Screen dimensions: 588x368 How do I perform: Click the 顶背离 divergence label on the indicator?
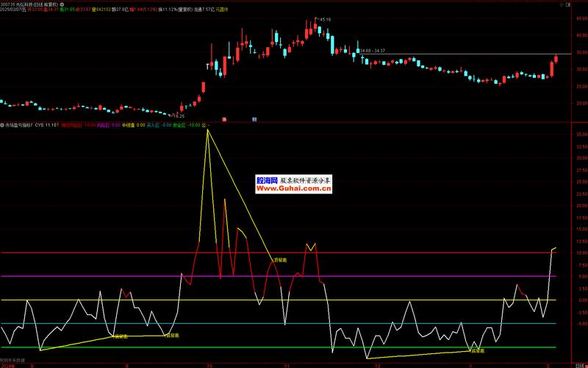280,260
